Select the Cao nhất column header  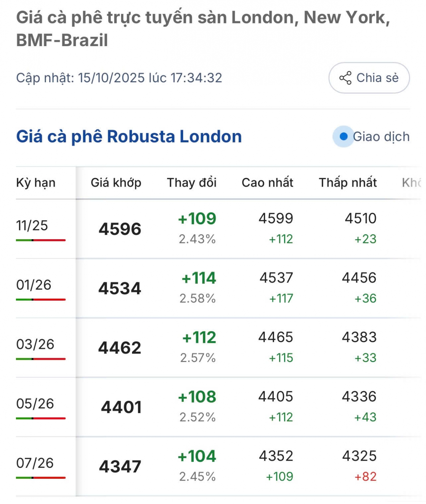click(267, 183)
